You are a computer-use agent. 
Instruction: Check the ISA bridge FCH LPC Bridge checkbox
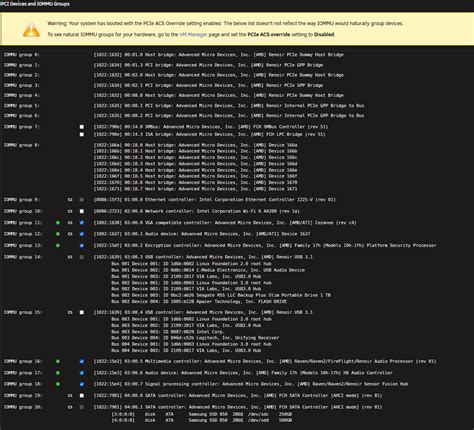[82, 134]
